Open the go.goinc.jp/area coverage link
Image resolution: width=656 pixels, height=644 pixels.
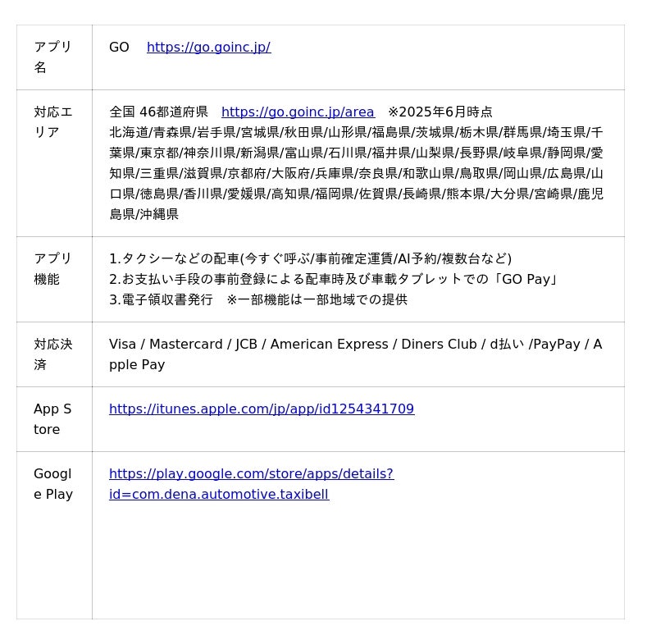click(298, 112)
